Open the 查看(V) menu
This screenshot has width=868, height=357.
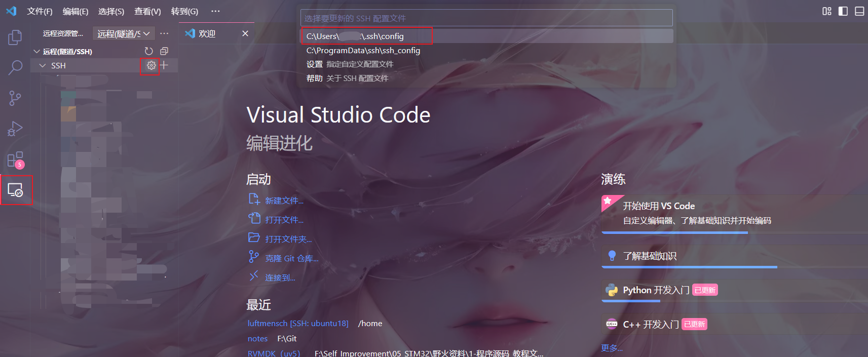click(x=147, y=11)
